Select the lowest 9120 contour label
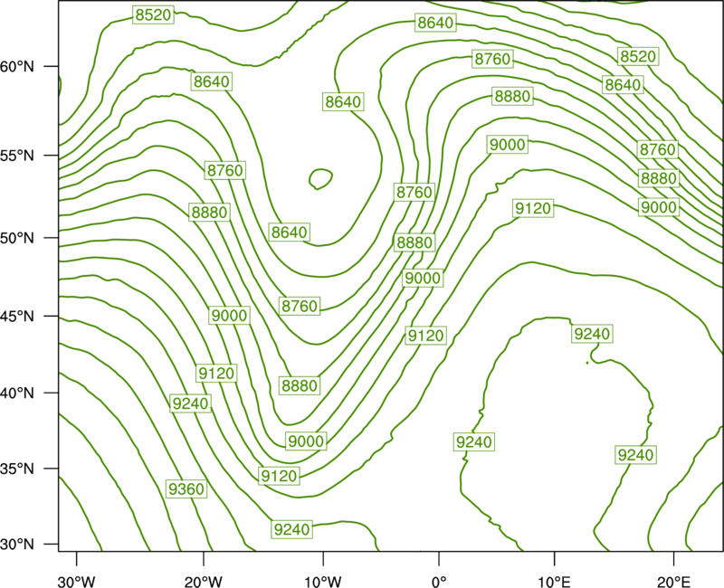Screen dimensions: 724x588 pyautogui.click(x=279, y=476)
